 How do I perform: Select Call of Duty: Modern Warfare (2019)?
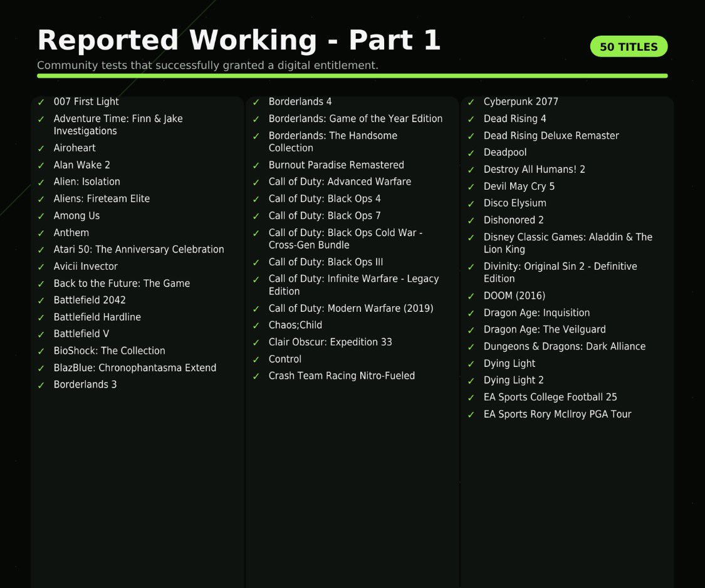[x=351, y=309]
